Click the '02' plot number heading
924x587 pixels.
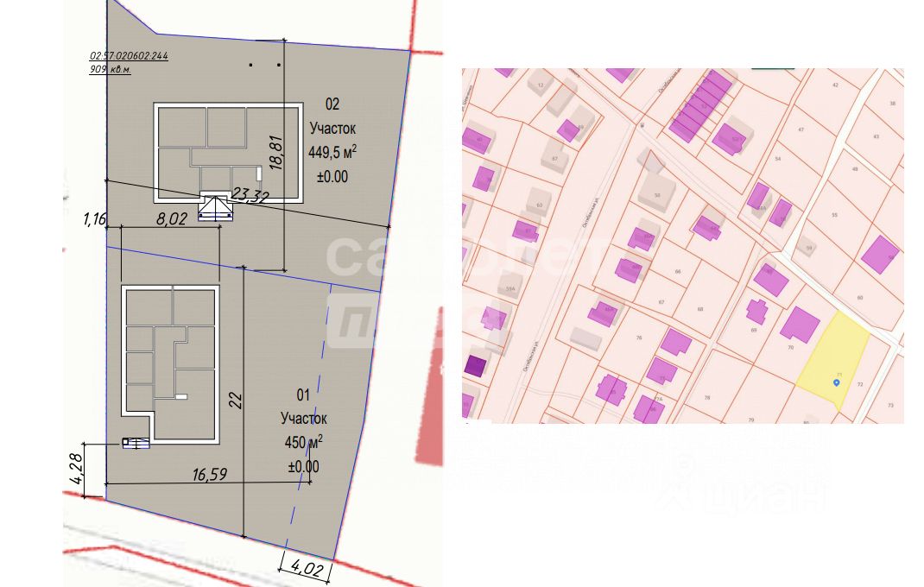(x=332, y=104)
